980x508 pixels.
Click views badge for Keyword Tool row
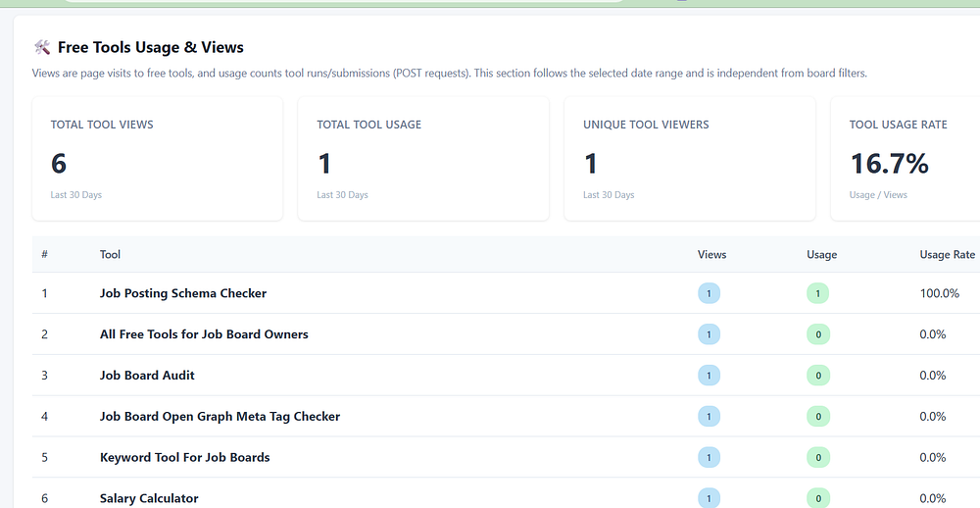[709, 457]
